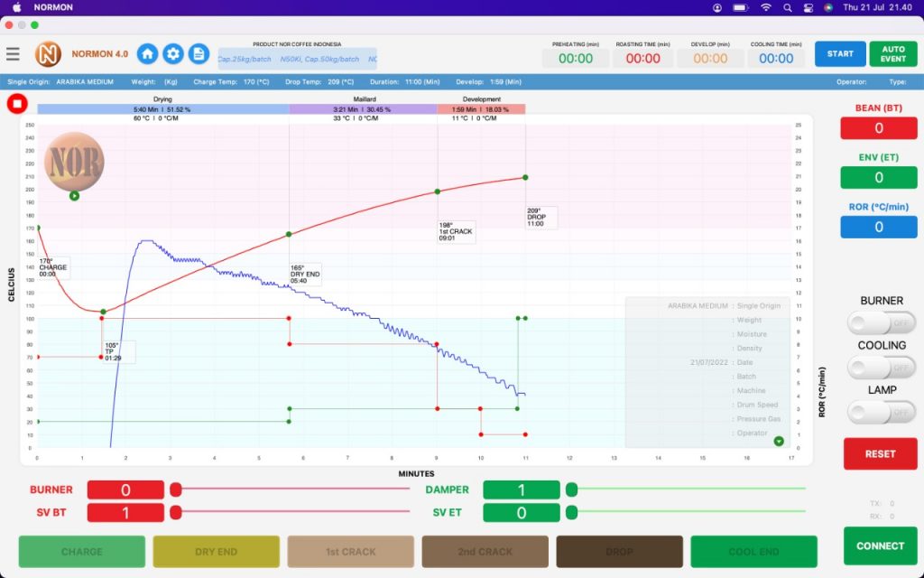Screen dimensions: 924x578
Task: Click the TP turning point marker
Action: tap(103, 312)
